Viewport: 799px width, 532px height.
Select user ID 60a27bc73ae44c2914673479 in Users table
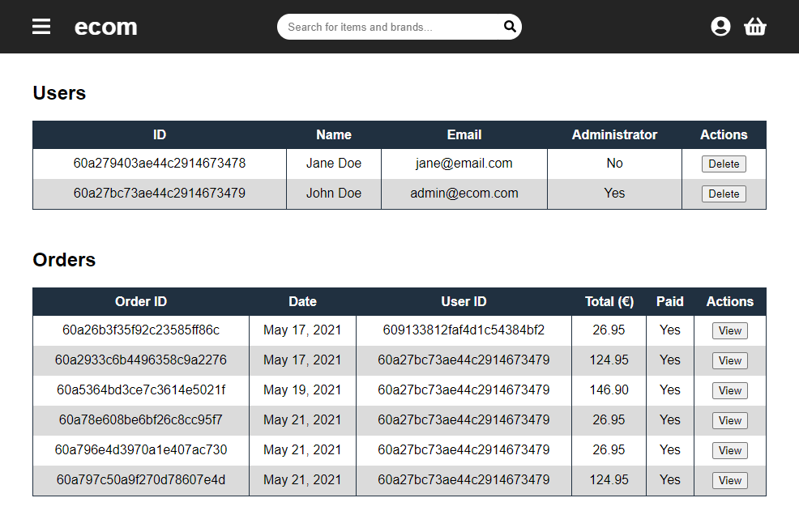pos(160,194)
